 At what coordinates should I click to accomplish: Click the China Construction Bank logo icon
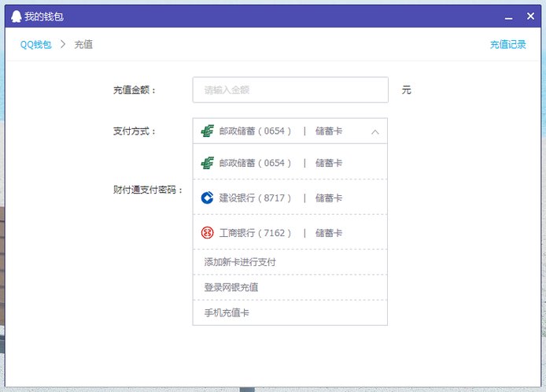coord(207,198)
